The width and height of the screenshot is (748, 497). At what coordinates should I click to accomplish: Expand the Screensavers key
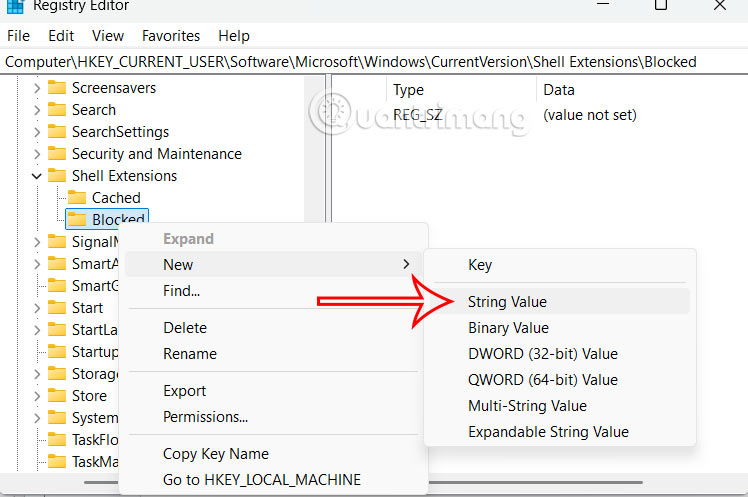coord(37,88)
